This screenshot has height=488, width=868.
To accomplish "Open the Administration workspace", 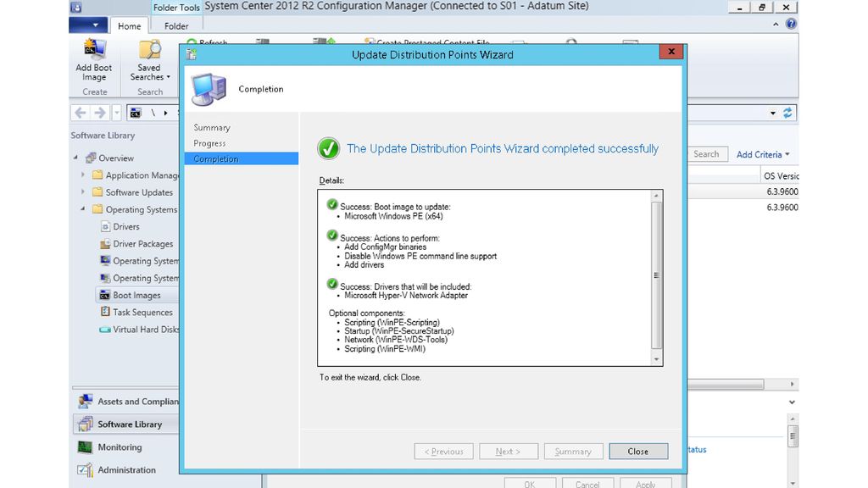I will tap(127, 469).
